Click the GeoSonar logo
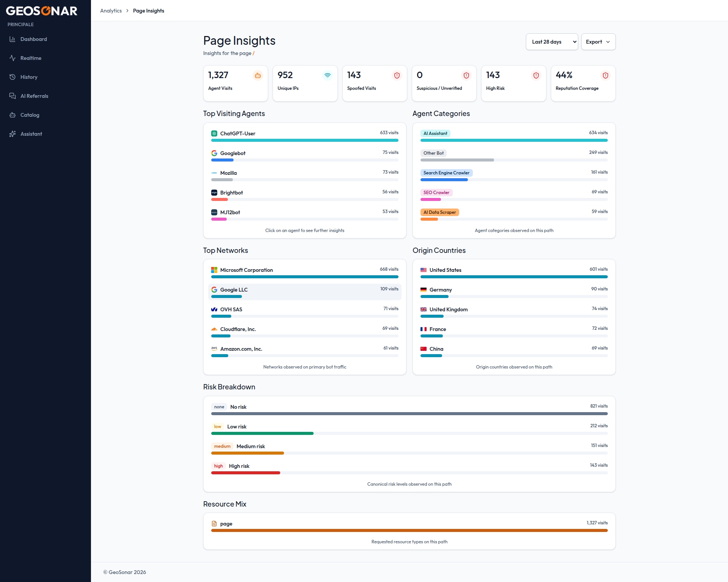The image size is (728, 582). [42, 11]
